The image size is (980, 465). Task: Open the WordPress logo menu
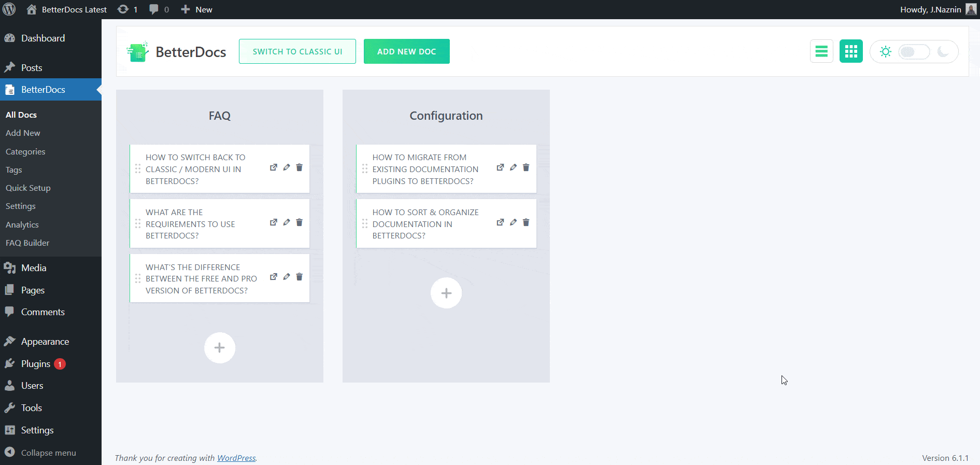click(x=9, y=9)
